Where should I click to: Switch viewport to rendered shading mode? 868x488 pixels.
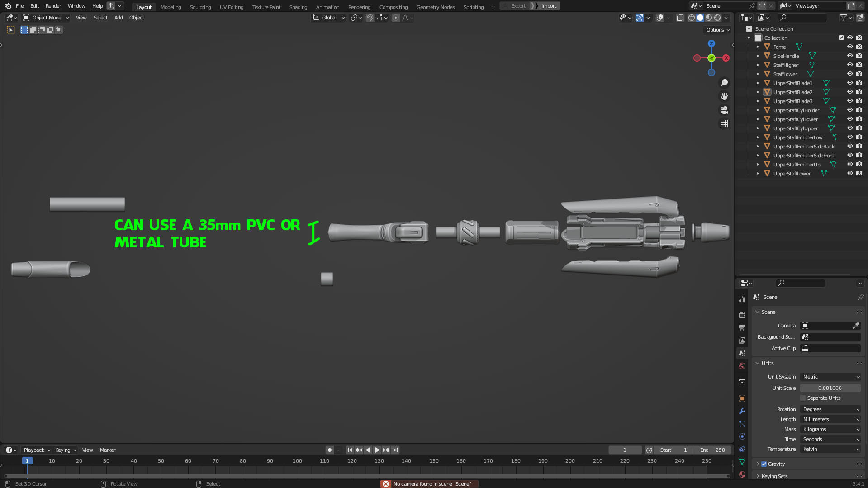pos(717,18)
